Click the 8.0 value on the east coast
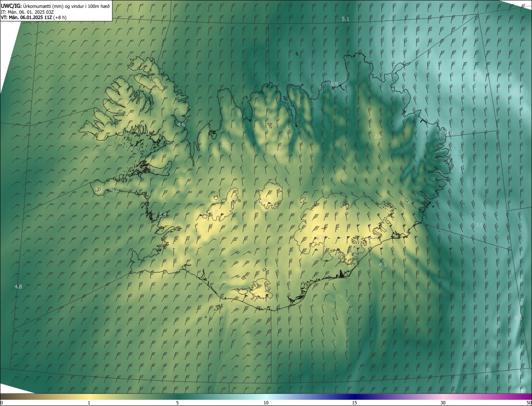 click(448, 133)
